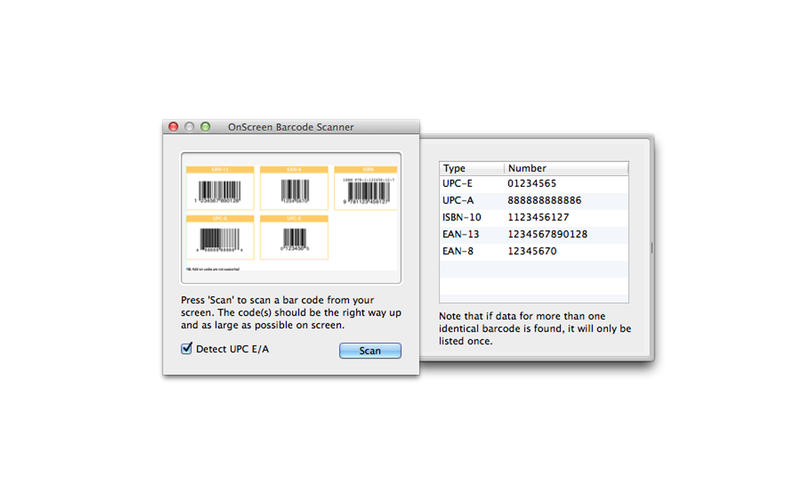Click the bottom-left UPC barcode in preview
The image size is (800, 500).
pos(220,237)
